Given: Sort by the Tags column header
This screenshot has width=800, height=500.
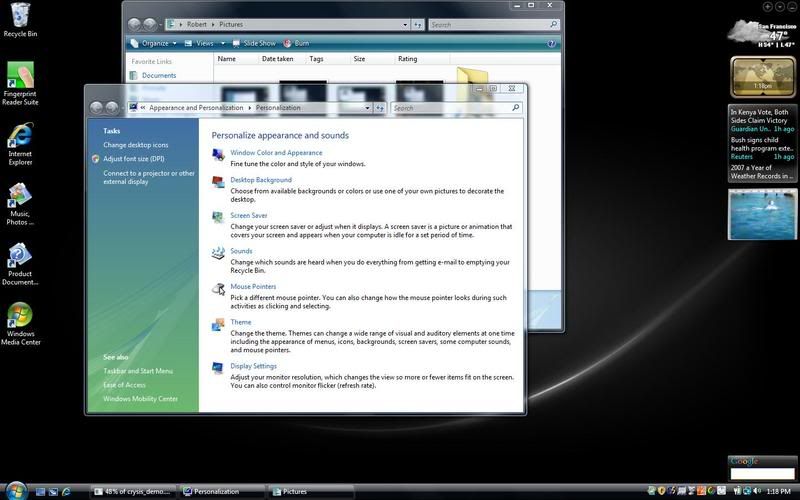Looking at the screenshot, I should [x=328, y=59].
